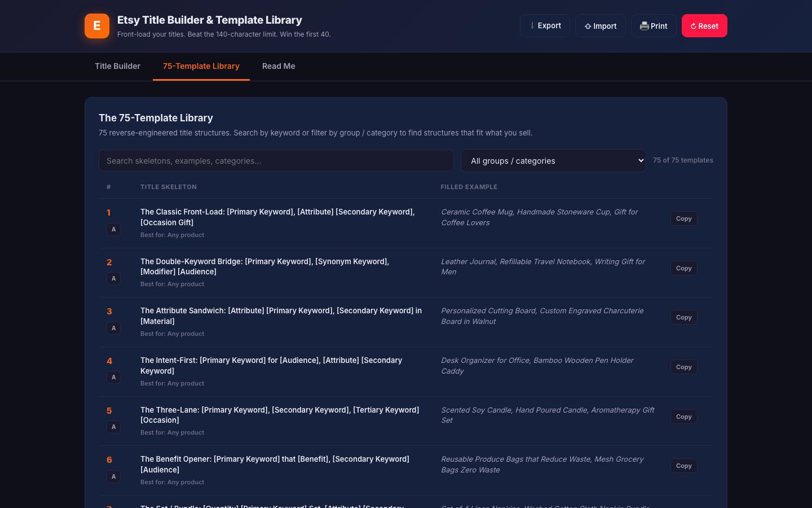
Task: Click group A badge on template 4
Action: tap(113, 377)
